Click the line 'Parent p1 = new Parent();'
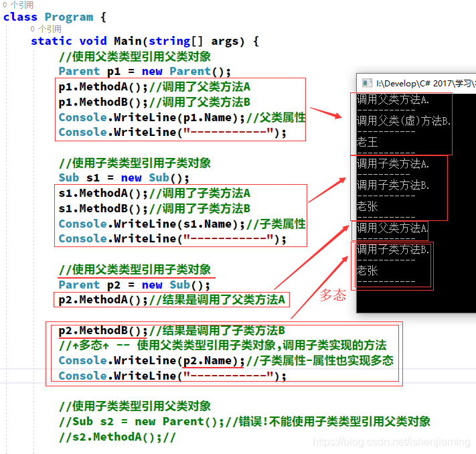This screenshot has height=454, width=476. (x=145, y=72)
